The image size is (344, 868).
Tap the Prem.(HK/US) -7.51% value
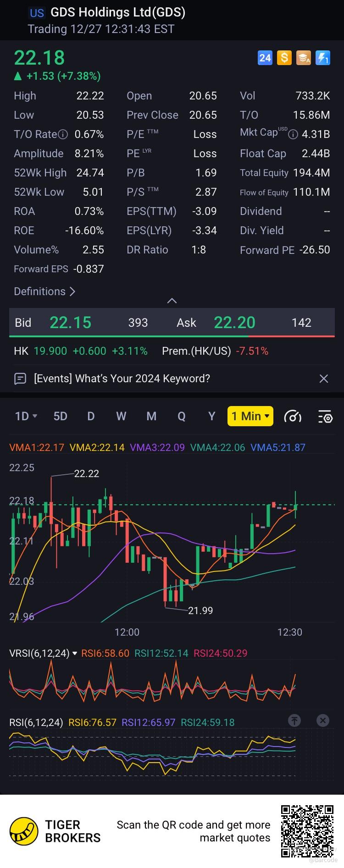(252, 351)
